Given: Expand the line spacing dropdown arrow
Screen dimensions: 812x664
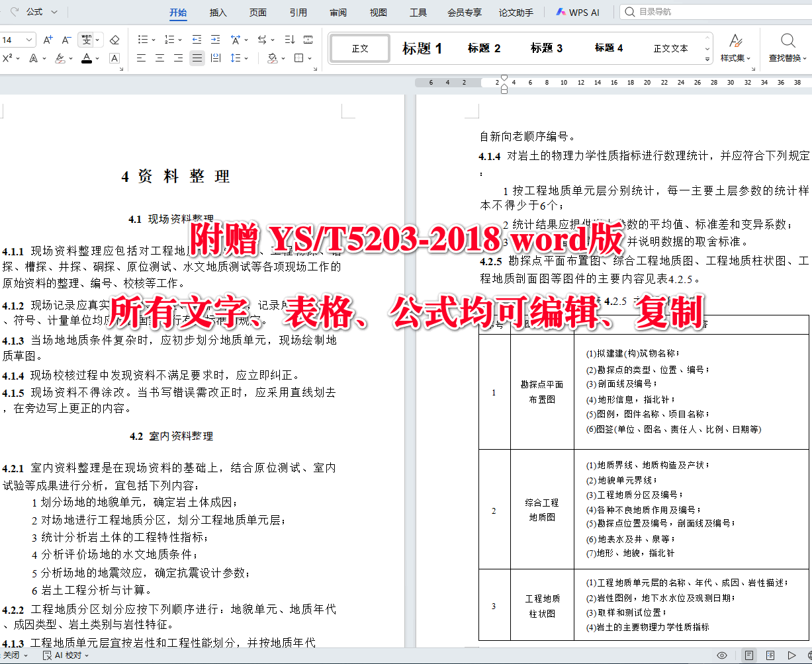Looking at the screenshot, I should (246, 59).
